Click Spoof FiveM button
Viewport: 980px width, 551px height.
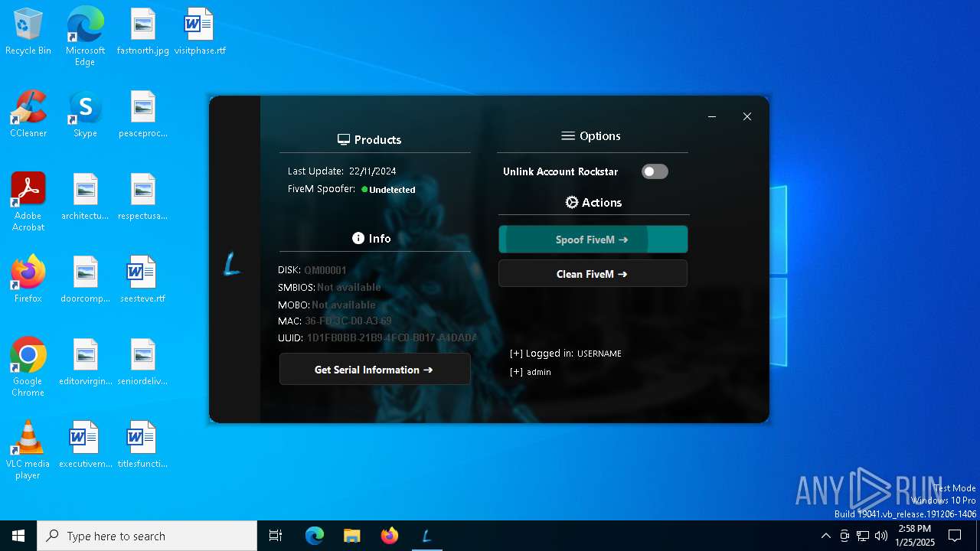click(593, 240)
